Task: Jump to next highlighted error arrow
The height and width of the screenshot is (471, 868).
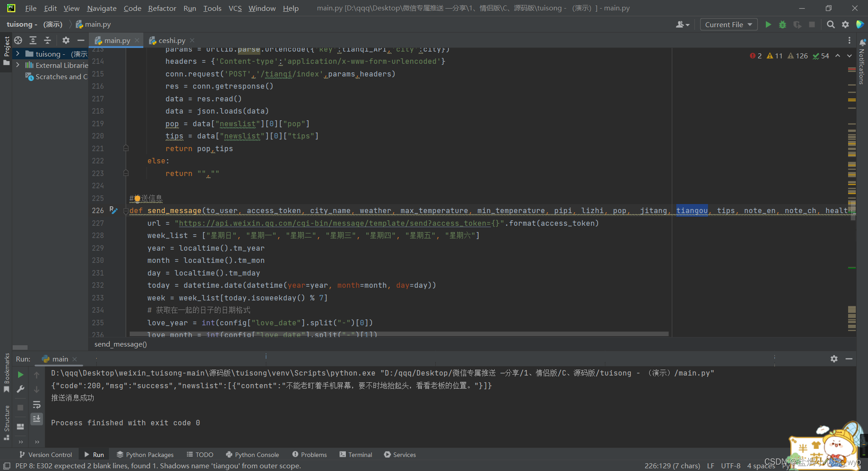Action: click(849, 56)
